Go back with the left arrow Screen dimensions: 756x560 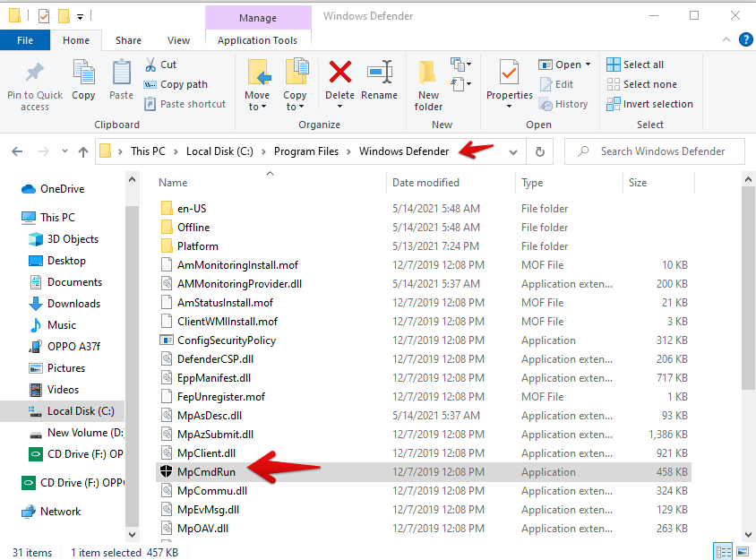pos(17,151)
